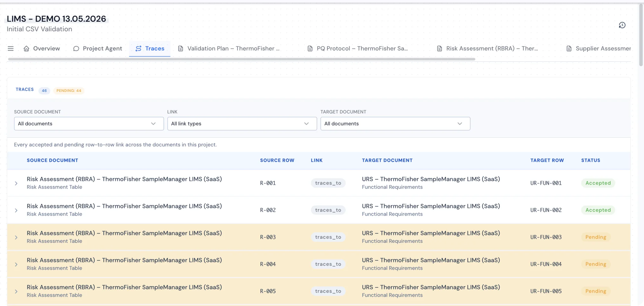Click the Supplier Assessment document icon

click(x=569, y=49)
